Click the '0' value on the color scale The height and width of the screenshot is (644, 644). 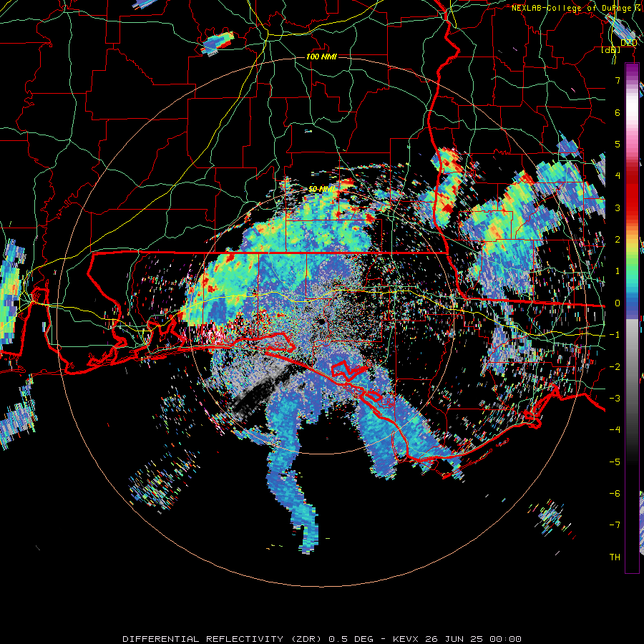618,303
